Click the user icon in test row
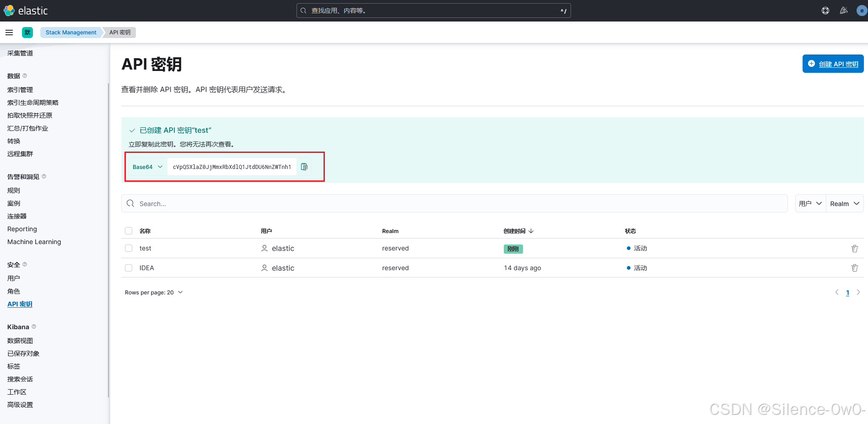Viewport: 868px width, 424px height. (264, 248)
